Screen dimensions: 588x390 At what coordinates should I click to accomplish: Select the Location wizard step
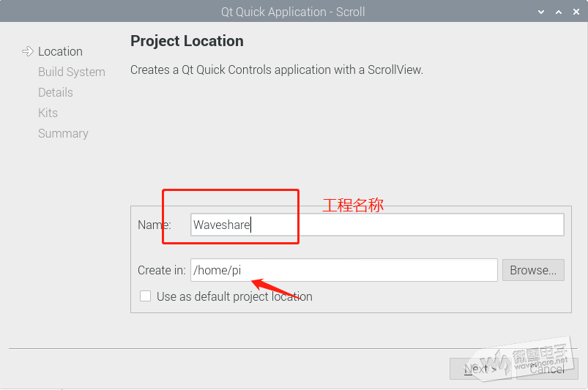[x=60, y=51]
